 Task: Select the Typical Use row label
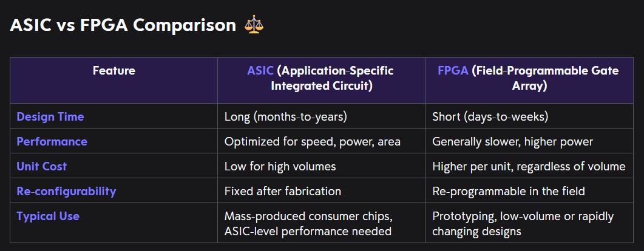pyautogui.click(x=48, y=216)
